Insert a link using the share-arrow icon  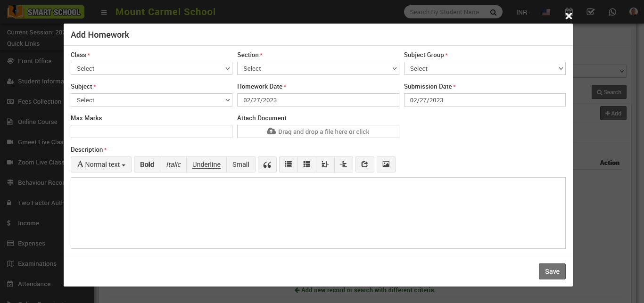tap(364, 164)
